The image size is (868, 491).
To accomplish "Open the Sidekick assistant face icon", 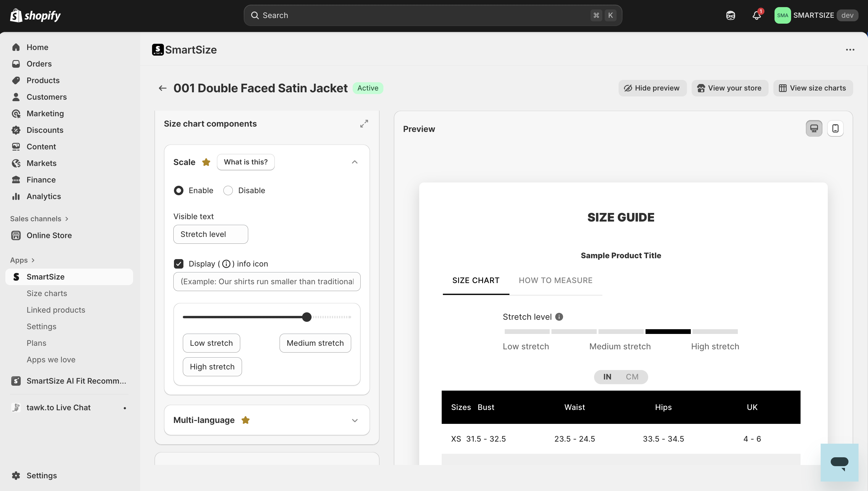I will pos(730,15).
